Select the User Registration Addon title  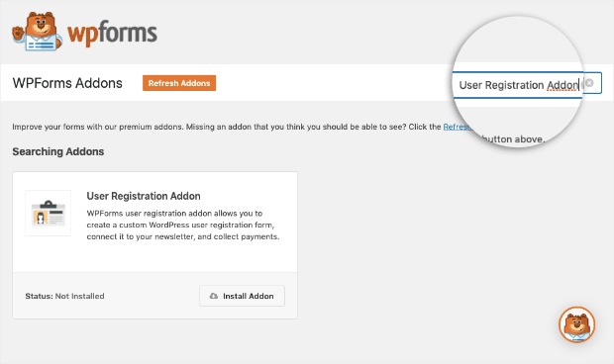[144, 196]
